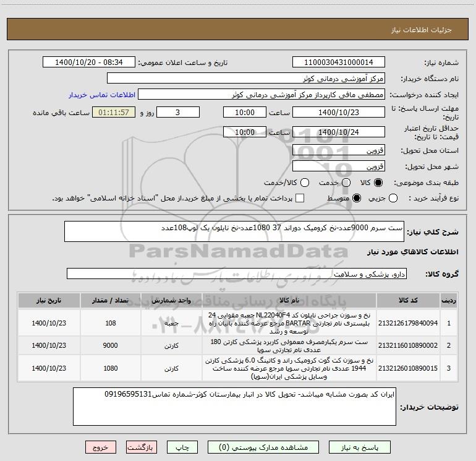The width and height of the screenshot is (476, 461).
Task: Click the پاسخ به نیاز button
Action: tap(360, 447)
